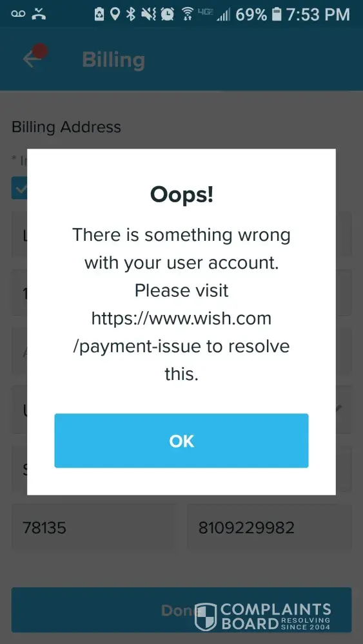Tap the back arrow in Billing header
This screenshot has width=363, height=644.
[32, 59]
